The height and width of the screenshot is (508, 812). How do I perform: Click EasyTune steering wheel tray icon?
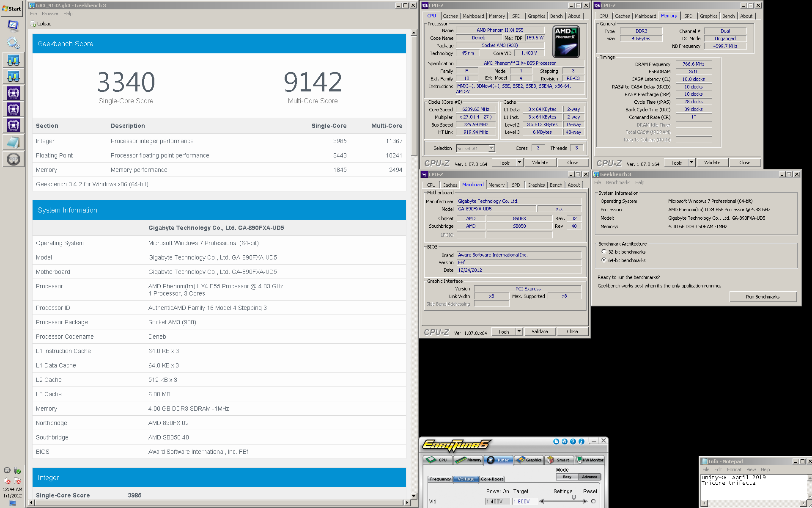tap(7, 470)
